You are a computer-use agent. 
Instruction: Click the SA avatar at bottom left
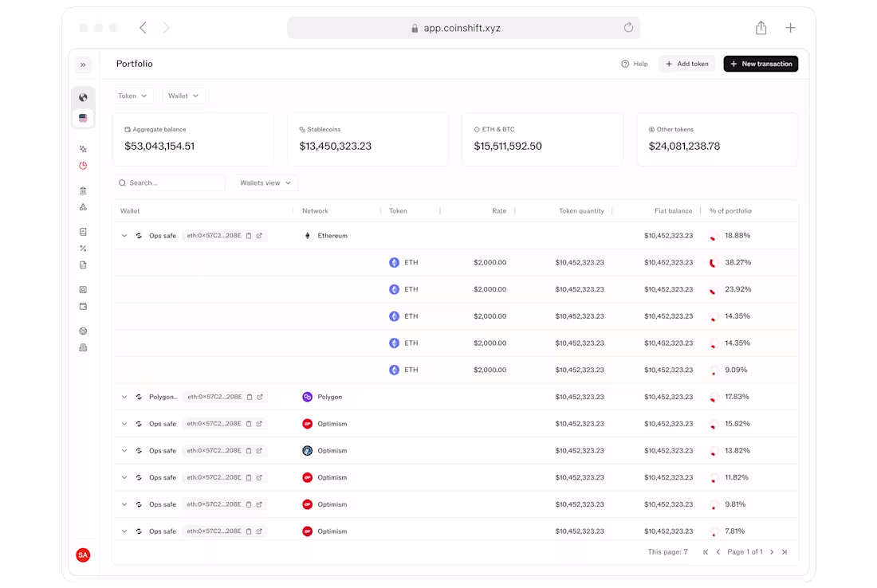tap(83, 555)
